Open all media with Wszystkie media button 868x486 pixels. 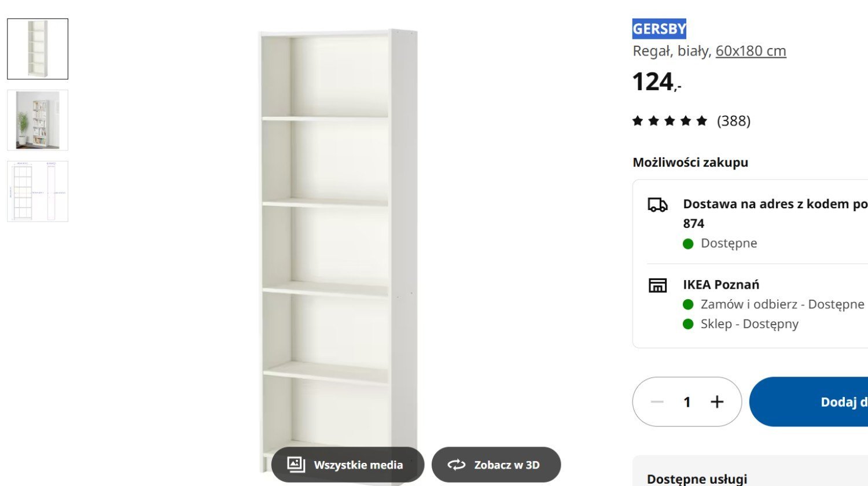348,465
